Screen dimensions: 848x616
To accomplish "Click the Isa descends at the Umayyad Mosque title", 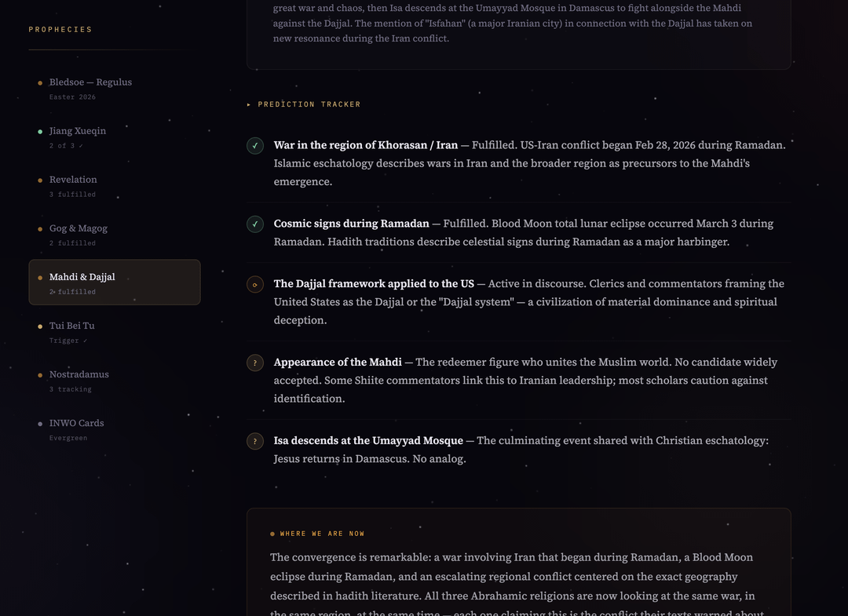I will (369, 440).
